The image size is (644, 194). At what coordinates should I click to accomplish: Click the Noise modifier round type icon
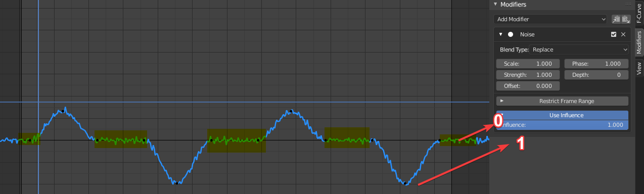point(511,34)
